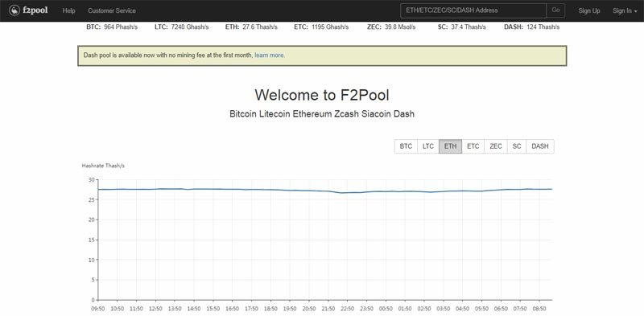The image size is (644, 316).
Task: Focus the ETH/ETC/ZEC/SC/DASH Address search field
Action: coord(473,10)
